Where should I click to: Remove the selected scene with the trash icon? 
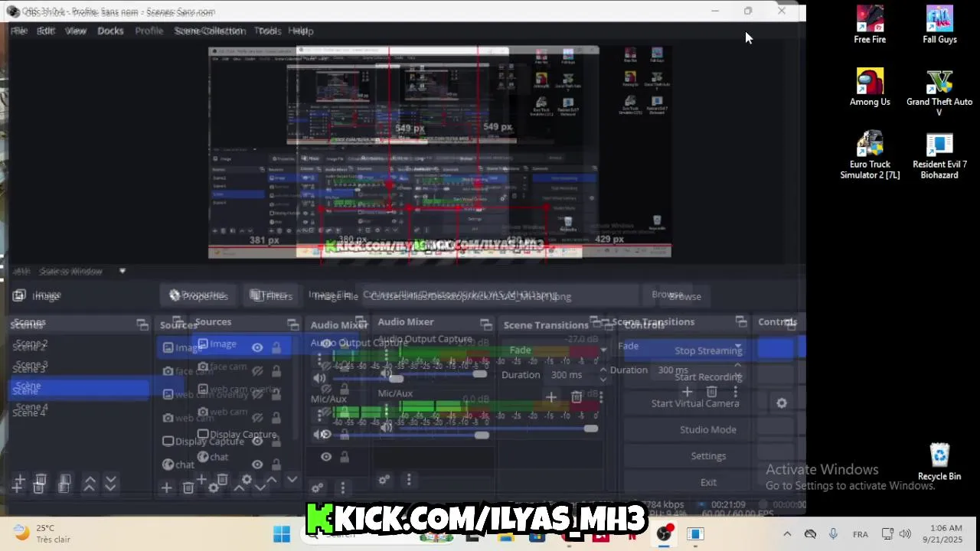click(40, 483)
